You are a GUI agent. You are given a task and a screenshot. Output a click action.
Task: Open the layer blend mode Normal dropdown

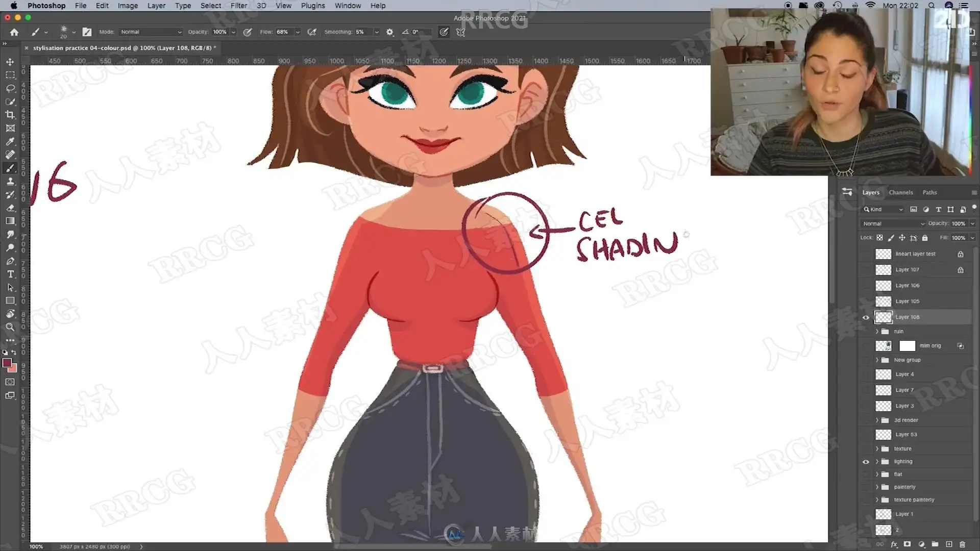click(x=893, y=223)
